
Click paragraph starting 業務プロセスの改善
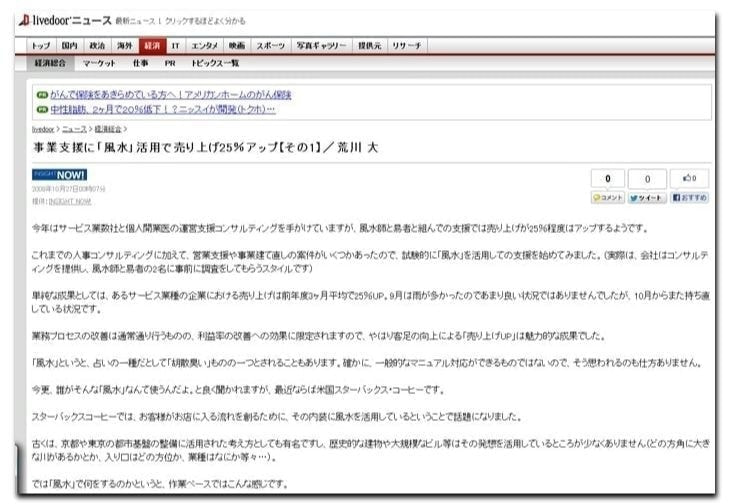click(x=319, y=336)
